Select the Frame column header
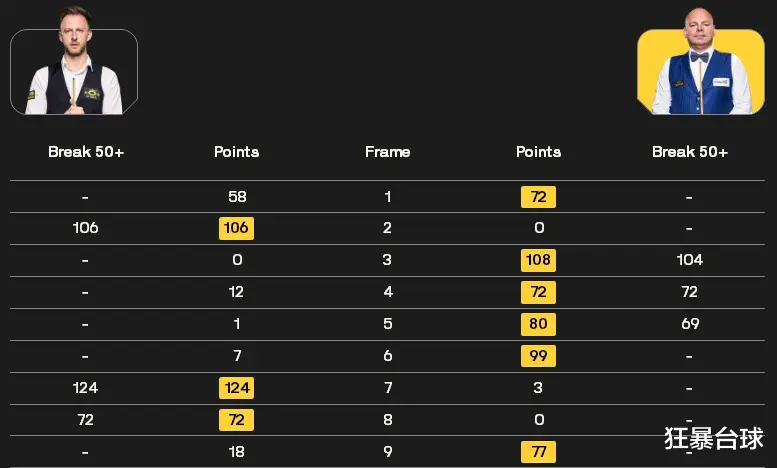777x468 pixels. coord(388,152)
